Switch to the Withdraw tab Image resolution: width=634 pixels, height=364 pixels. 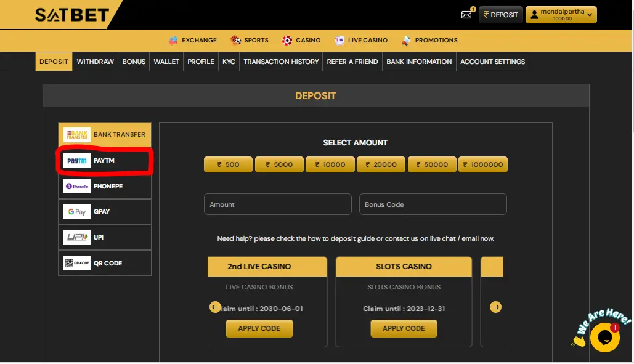pos(95,62)
